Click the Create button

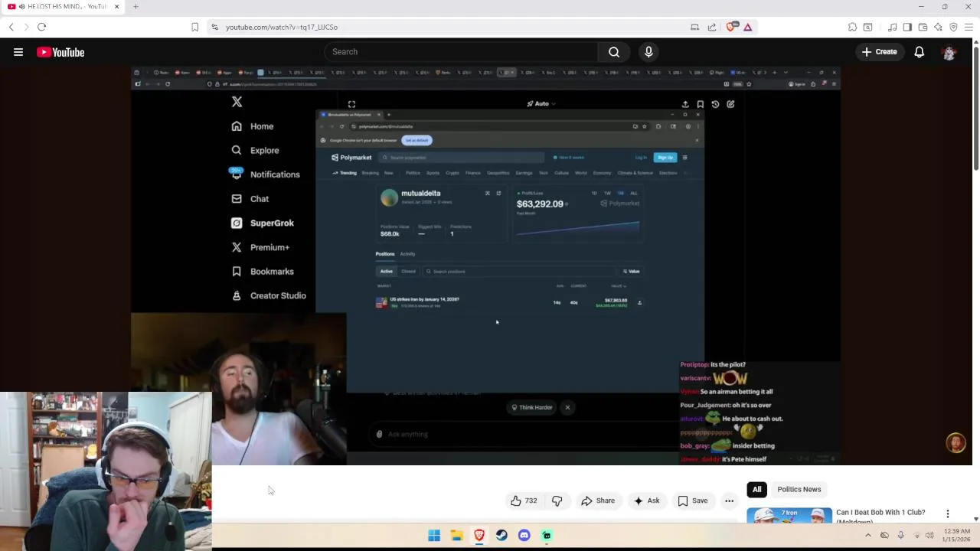[879, 52]
